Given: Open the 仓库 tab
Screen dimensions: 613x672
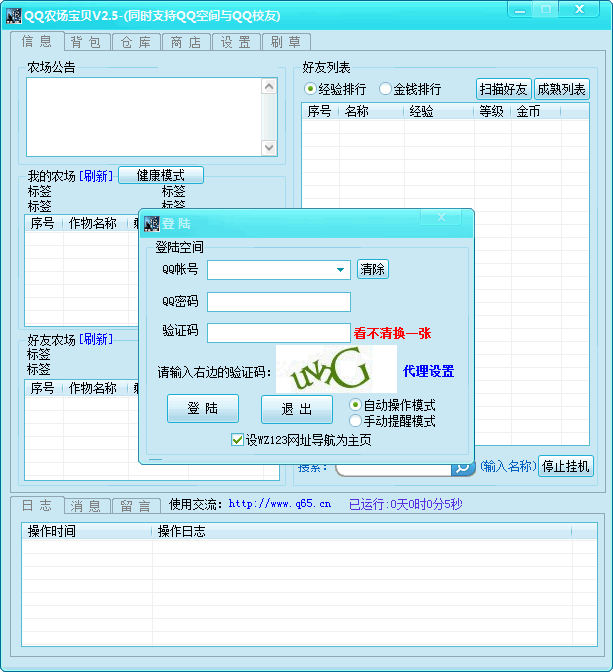Looking at the screenshot, I should (136, 42).
